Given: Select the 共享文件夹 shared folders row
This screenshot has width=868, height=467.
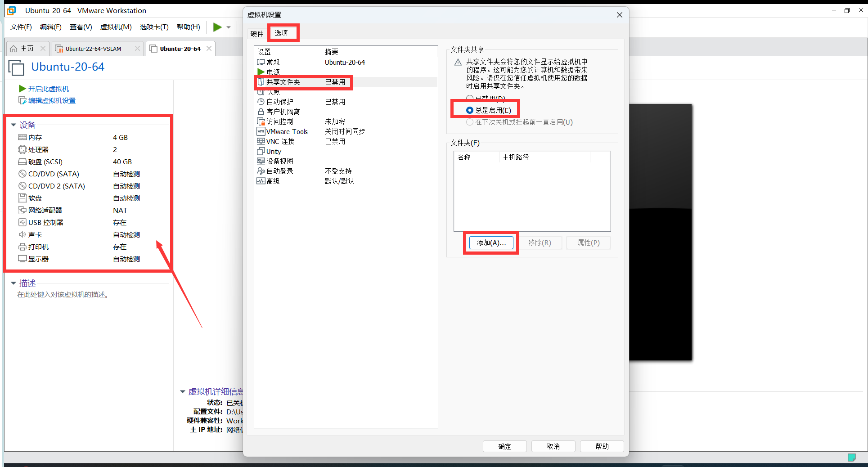Looking at the screenshot, I should coord(346,82).
